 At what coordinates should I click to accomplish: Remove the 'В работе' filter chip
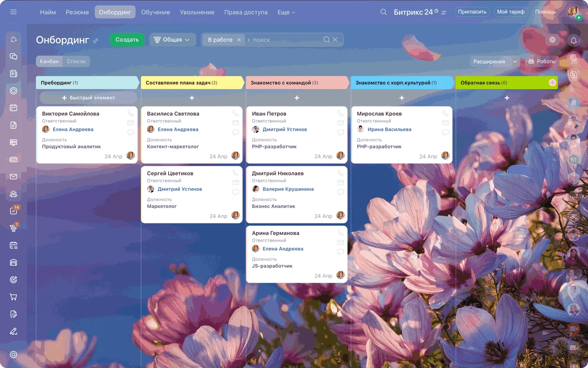tap(239, 40)
